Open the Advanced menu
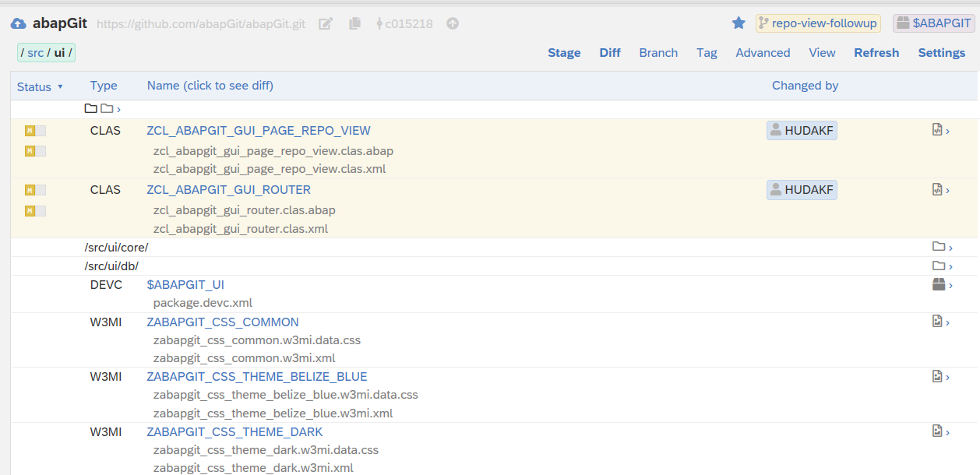Screen dimensions: 980x475 [x=763, y=53]
